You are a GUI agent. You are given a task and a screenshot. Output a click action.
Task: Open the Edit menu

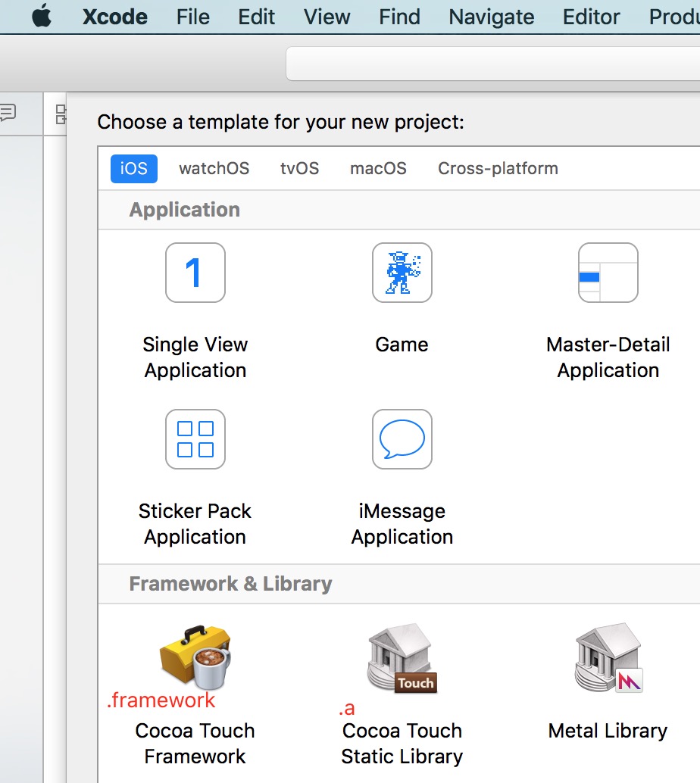coord(256,17)
